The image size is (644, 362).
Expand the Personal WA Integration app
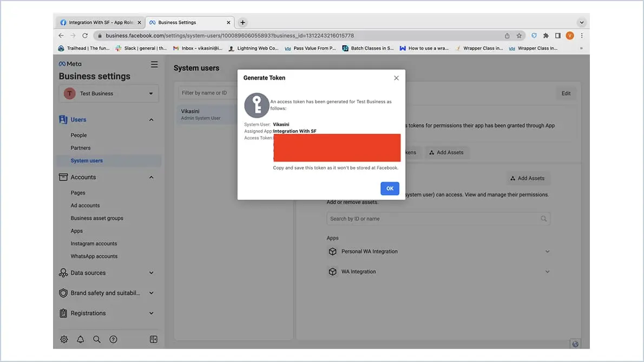tap(547, 251)
